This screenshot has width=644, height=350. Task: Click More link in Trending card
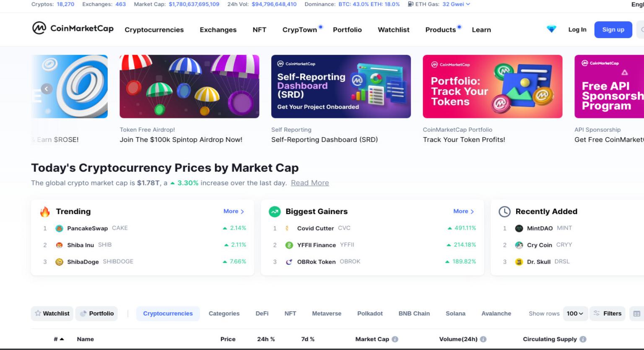tap(234, 211)
